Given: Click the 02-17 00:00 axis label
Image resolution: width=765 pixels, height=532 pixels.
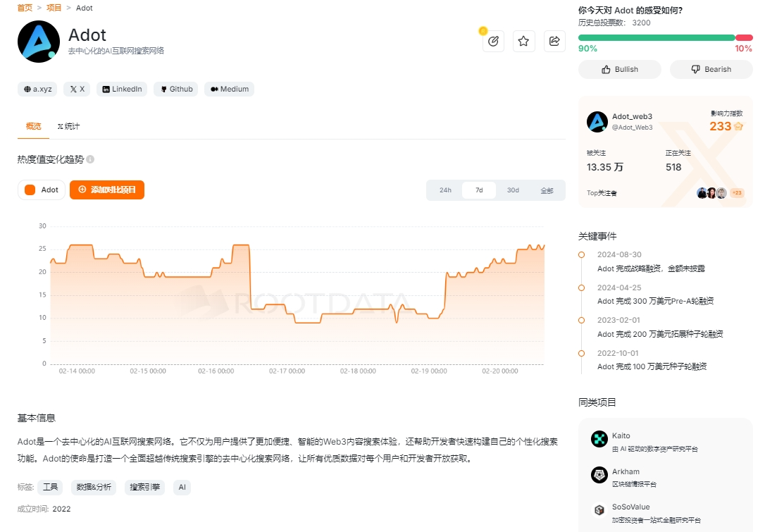Looking at the screenshot, I should [287, 371].
